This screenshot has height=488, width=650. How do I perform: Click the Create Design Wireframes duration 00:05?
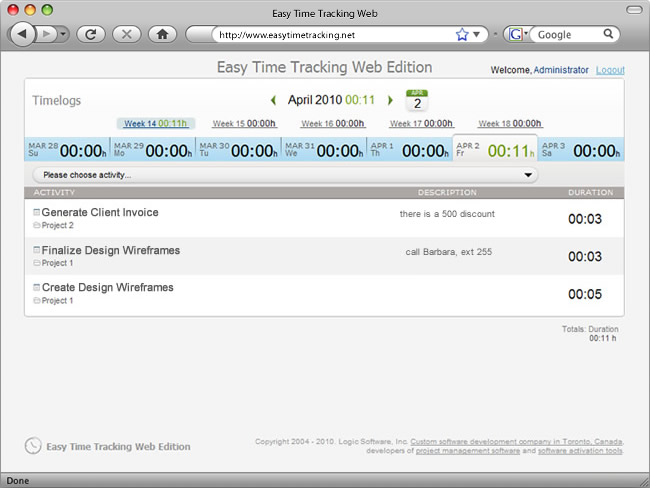point(585,294)
